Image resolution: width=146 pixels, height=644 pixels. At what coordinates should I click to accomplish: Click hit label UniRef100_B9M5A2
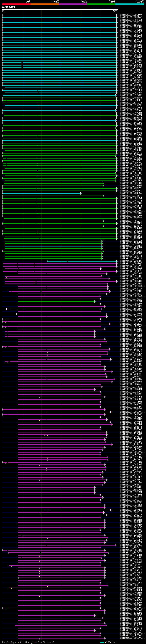pyautogui.click(x=131, y=110)
